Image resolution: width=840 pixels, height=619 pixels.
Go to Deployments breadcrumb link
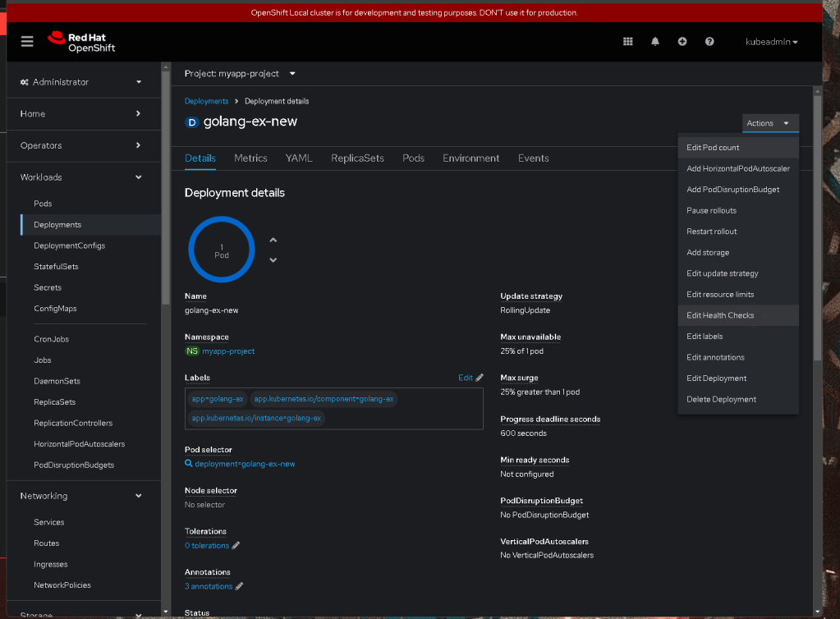(206, 101)
